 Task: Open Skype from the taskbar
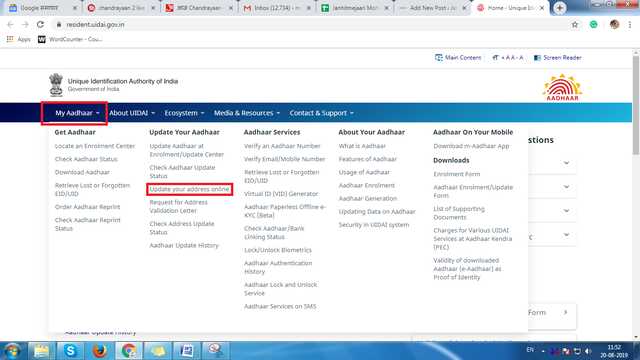tap(70, 351)
